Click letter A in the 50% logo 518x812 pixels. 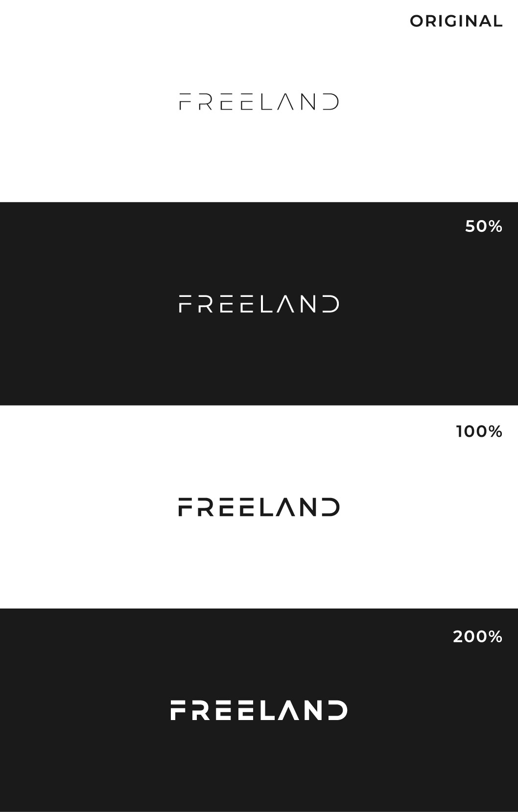click(285, 304)
